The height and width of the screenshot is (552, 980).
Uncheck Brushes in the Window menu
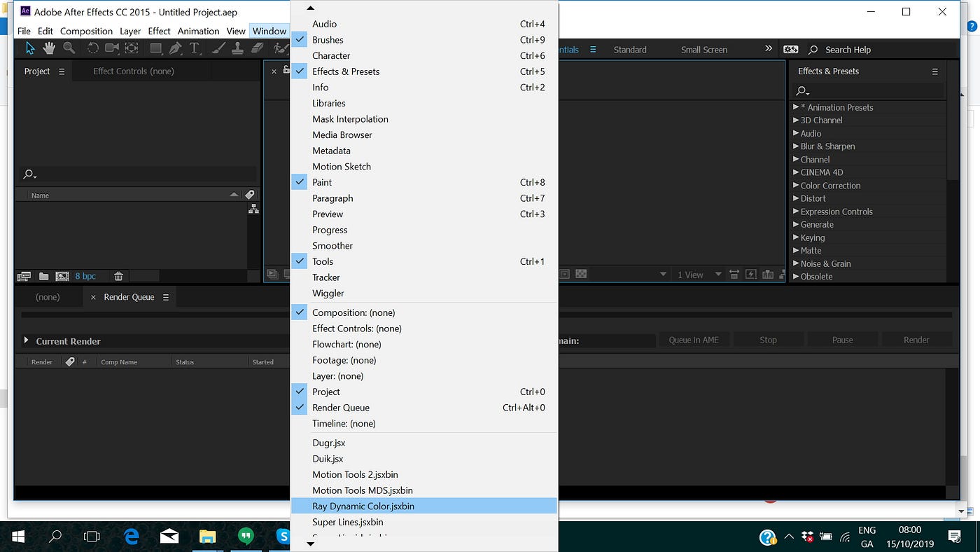pyautogui.click(x=423, y=40)
